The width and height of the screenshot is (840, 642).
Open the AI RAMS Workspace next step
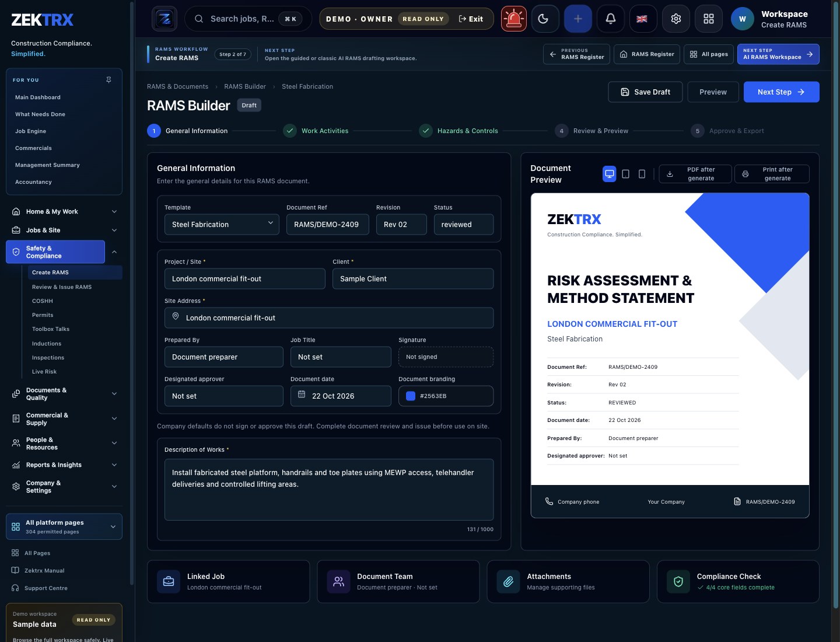click(778, 54)
